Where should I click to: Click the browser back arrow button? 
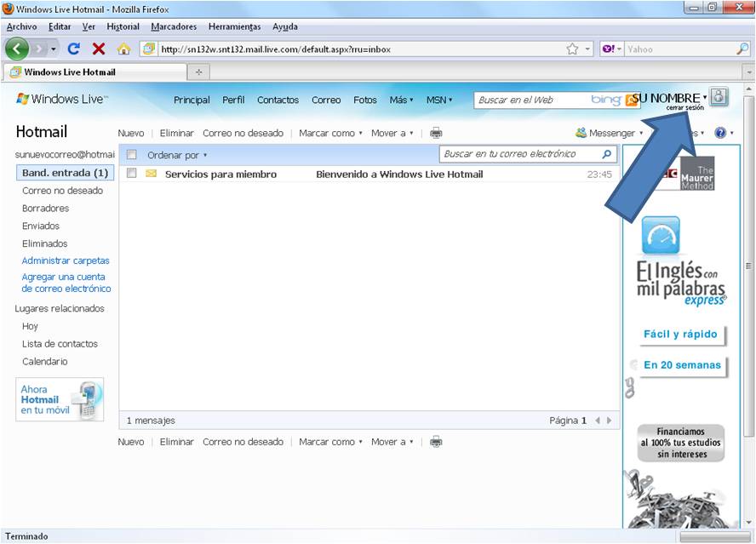(19, 49)
